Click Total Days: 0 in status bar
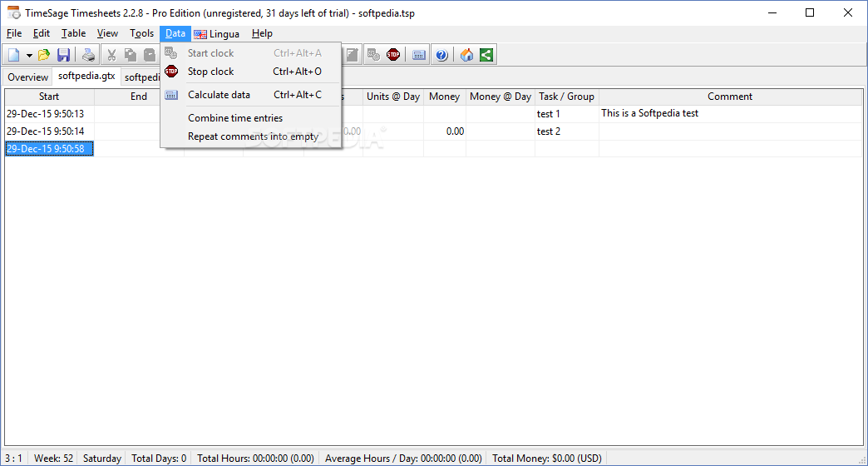Screen dimensions: 868x466 tap(159, 459)
